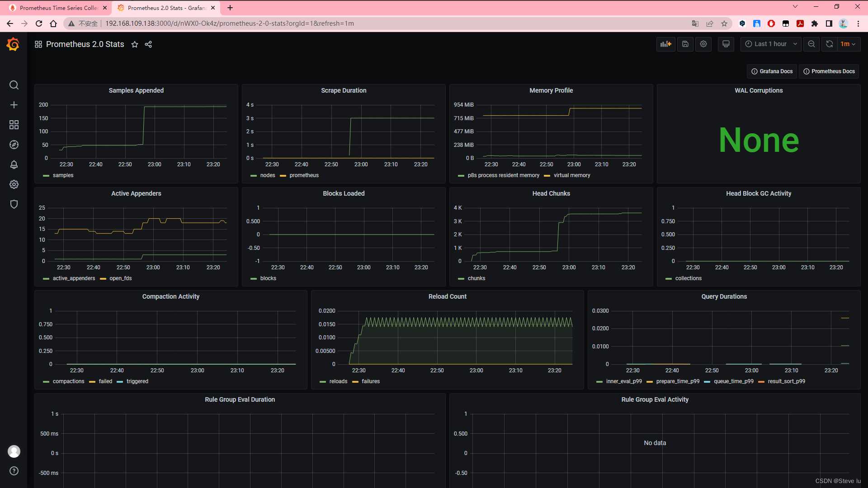Open the Chrome three-dot menu

pos(858,23)
